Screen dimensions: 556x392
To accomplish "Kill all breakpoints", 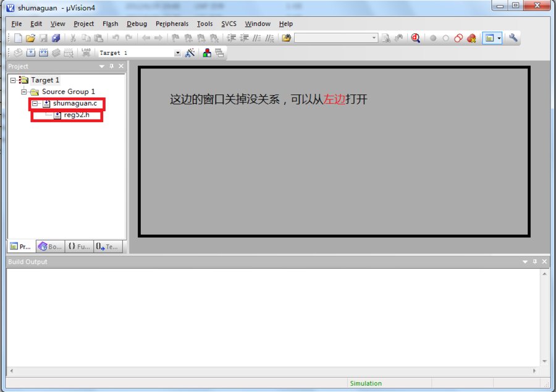I will [x=471, y=38].
